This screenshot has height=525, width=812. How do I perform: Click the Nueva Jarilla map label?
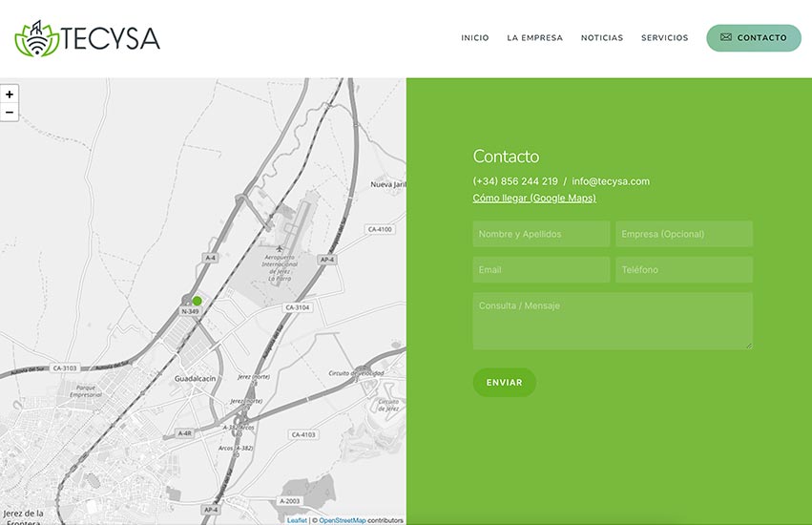click(x=388, y=184)
